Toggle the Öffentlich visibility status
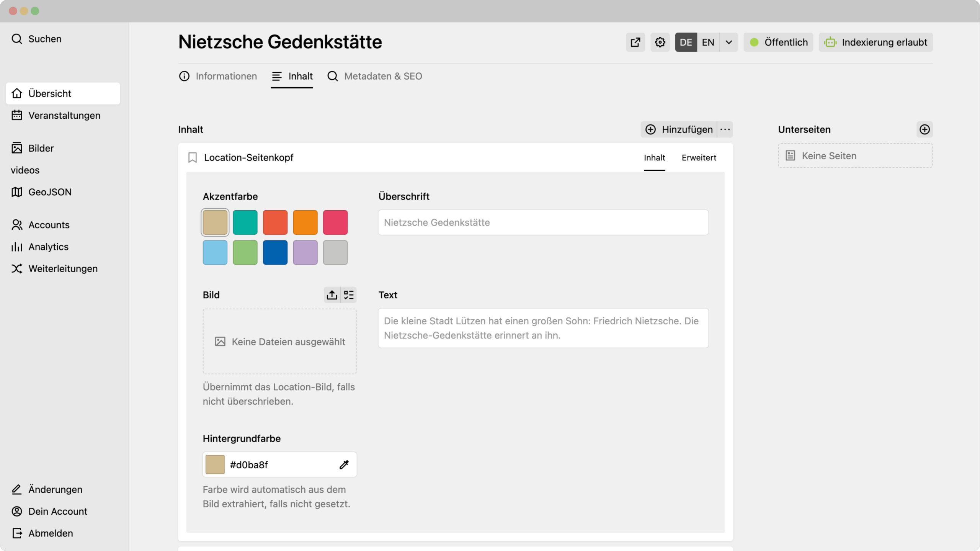This screenshot has width=980, height=551. (x=778, y=42)
